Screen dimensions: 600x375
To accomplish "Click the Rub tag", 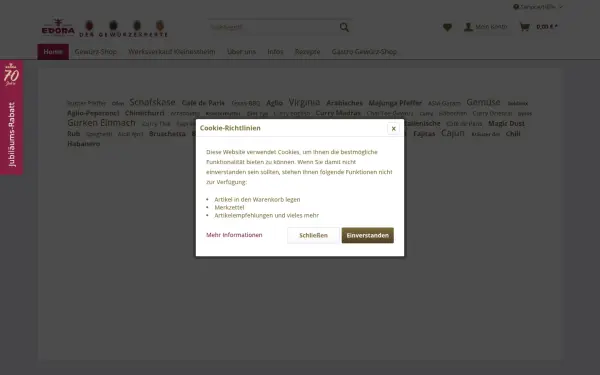I will coord(73,134).
